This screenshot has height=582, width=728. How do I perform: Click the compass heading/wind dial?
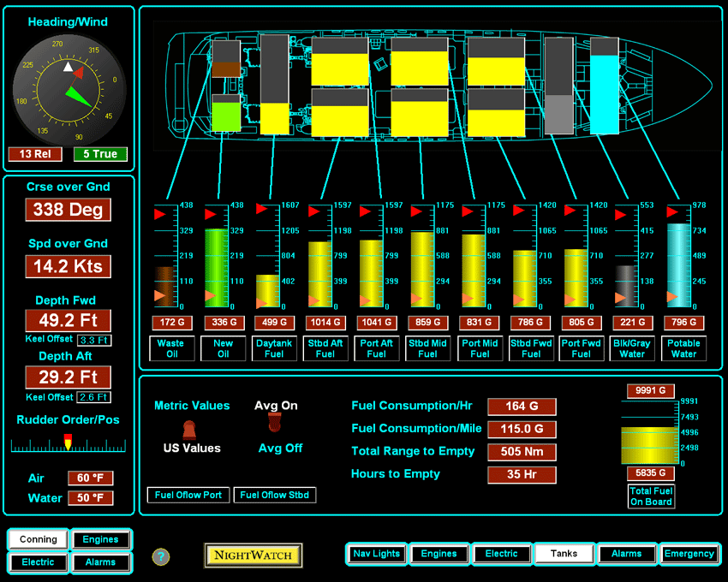(x=69, y=91)
